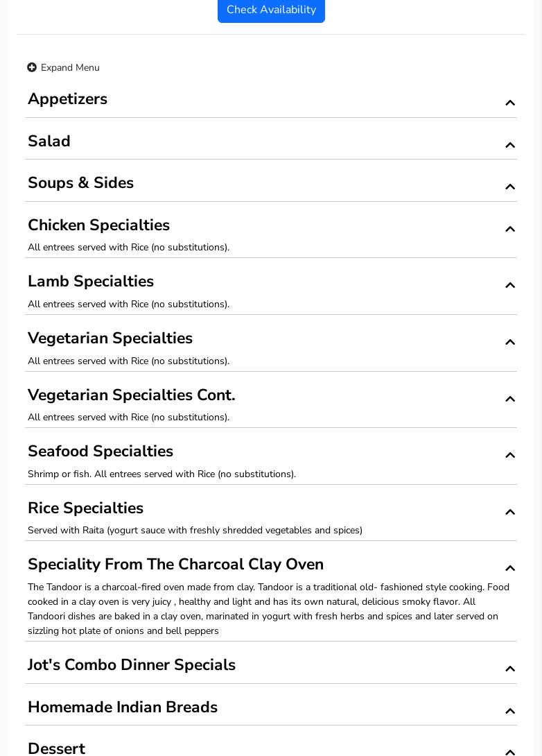Click the Homemade Indian Breads heading
542x756 pixels.
click(x=123, y=707)
